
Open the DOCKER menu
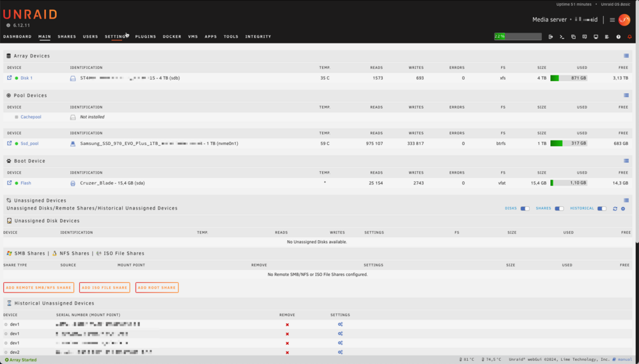coord(172,36)
